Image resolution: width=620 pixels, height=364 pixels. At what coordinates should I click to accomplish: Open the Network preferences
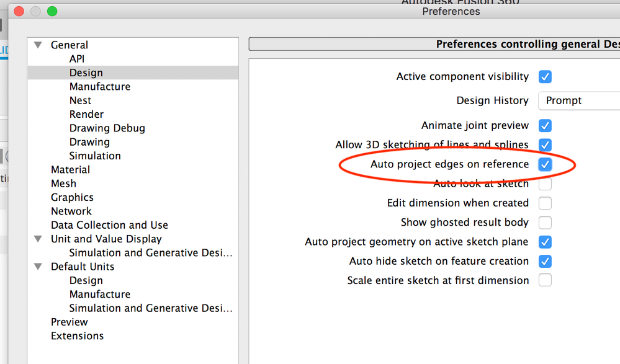[x=71, y=211]
